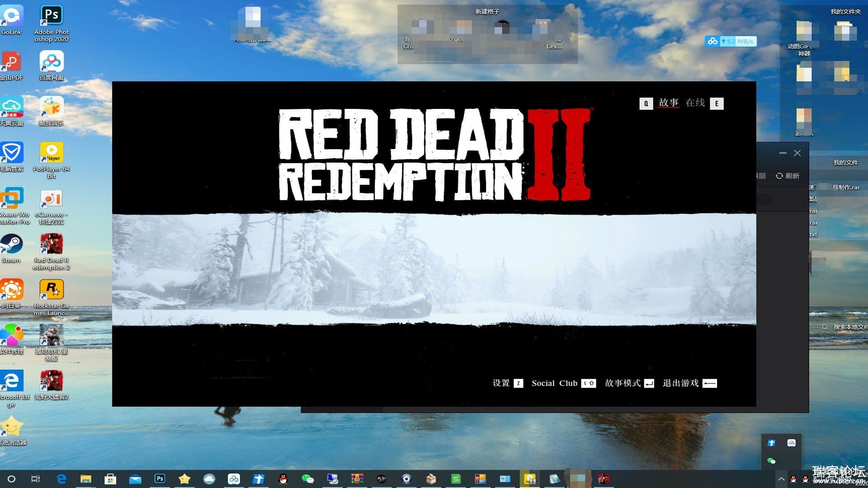Click the Q key prompt beside 故事

[x=646, y=103]
